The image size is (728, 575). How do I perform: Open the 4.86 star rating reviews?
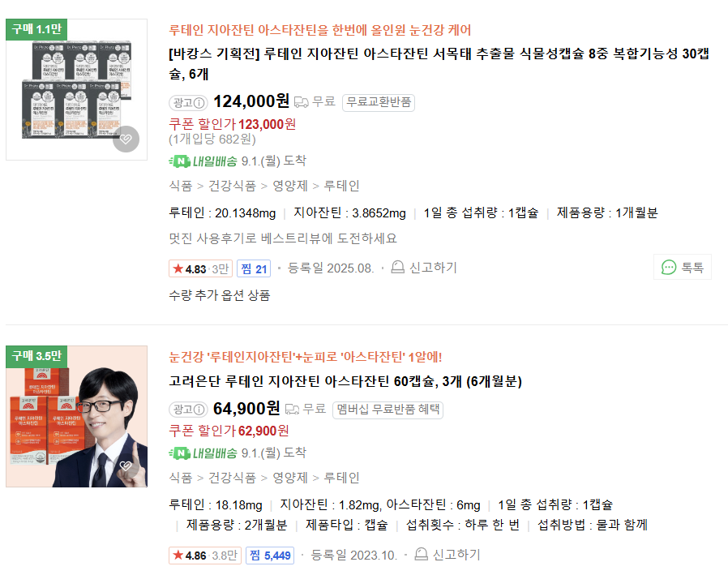click(x=205, y=556)
